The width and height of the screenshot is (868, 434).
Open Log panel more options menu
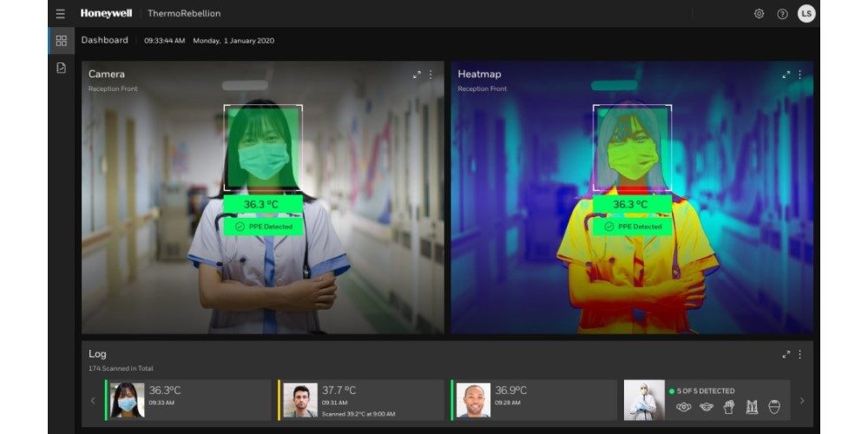click(x=800, y=354)
